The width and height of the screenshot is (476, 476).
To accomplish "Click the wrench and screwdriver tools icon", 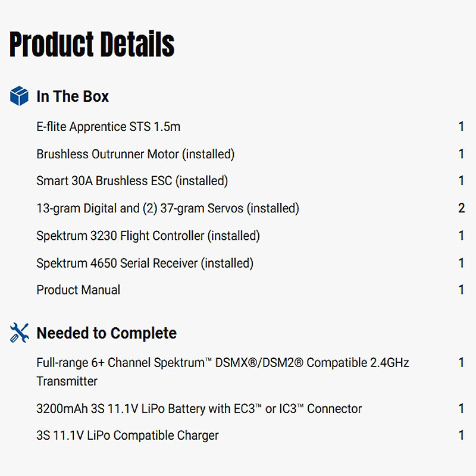I will point(19,333).
